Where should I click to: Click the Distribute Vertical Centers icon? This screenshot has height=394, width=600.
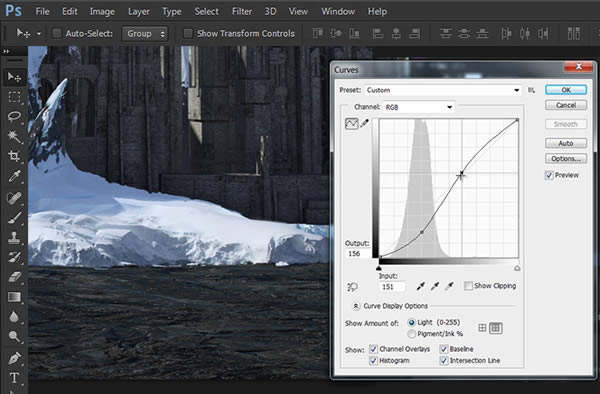point(464,34)
